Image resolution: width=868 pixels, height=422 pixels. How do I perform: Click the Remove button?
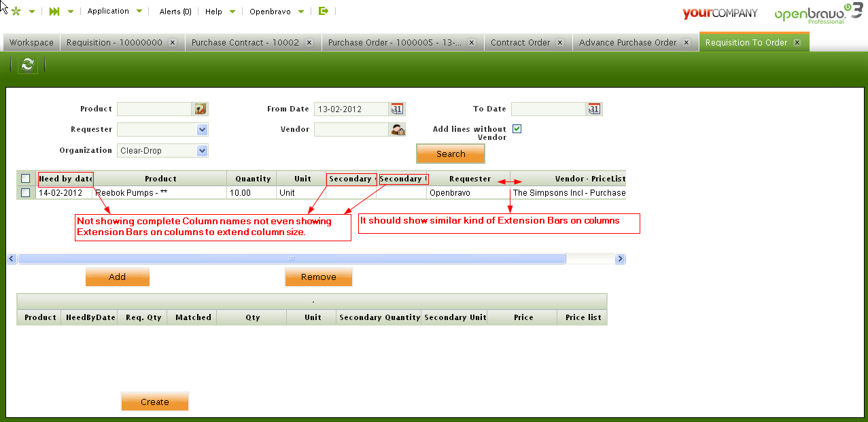tap(319, 277)
